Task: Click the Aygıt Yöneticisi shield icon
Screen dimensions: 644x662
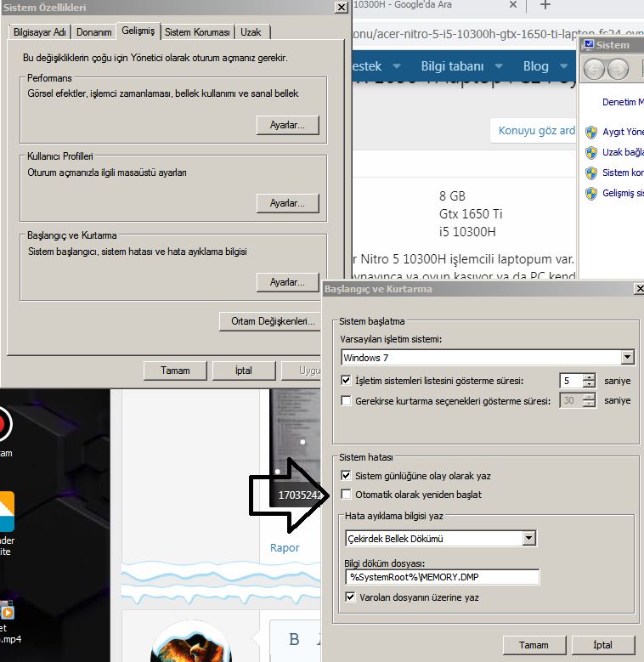Action: coord(591,133)
